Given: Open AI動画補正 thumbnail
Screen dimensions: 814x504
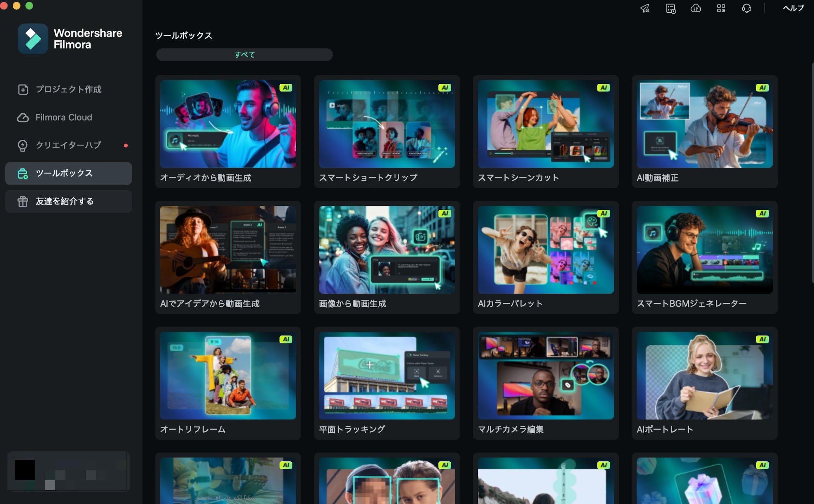Looking at the screenshot, I should pos(704,124).
